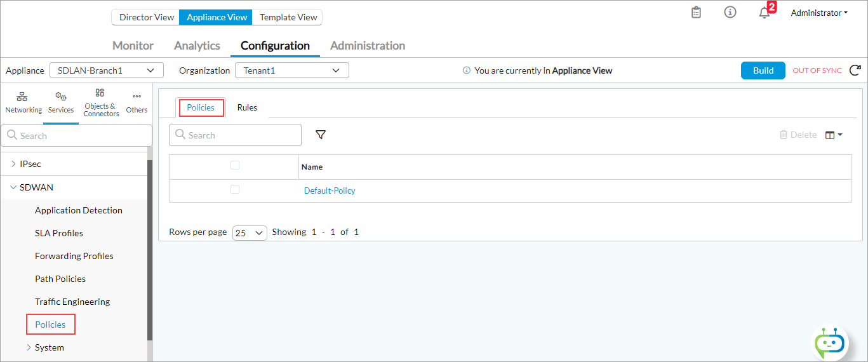868x362 pixels.
Task: Open the notifications bell icon
Action: [765, 13]
